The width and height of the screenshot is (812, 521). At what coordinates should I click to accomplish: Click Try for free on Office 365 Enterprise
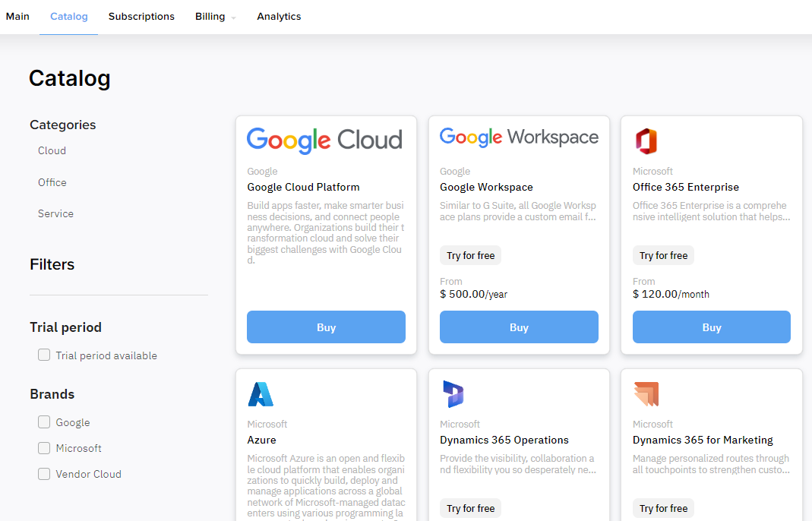pos(663,255)
